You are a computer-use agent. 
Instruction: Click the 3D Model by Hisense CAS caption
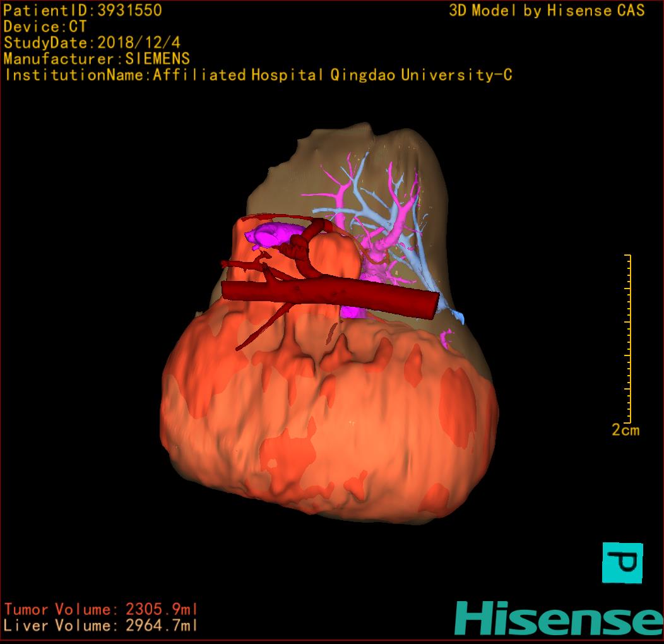pyautogui.click(x=547, y=11)
